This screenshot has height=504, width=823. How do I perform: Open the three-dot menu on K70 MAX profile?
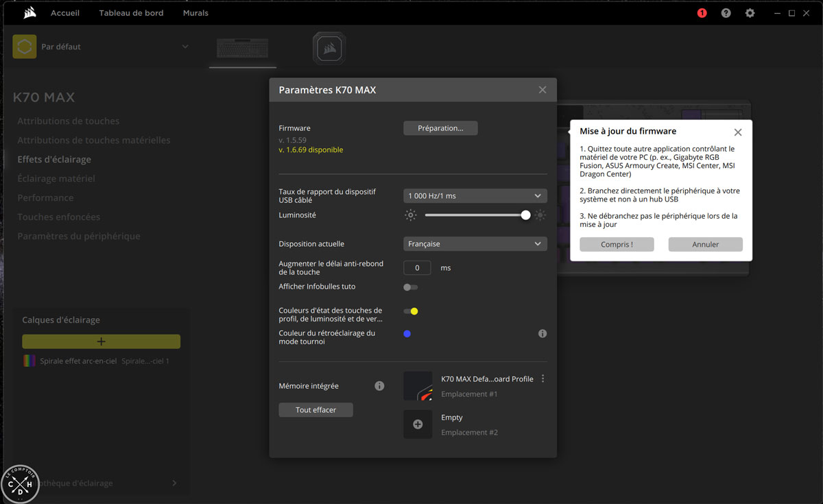point(542,378)
